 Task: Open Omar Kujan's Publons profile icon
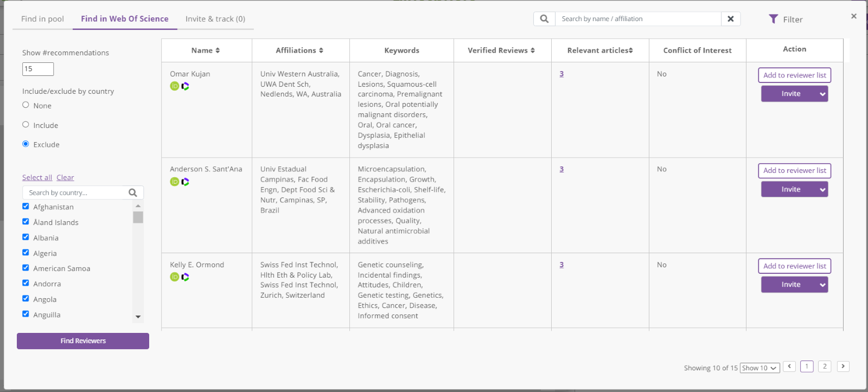point(185,86)
